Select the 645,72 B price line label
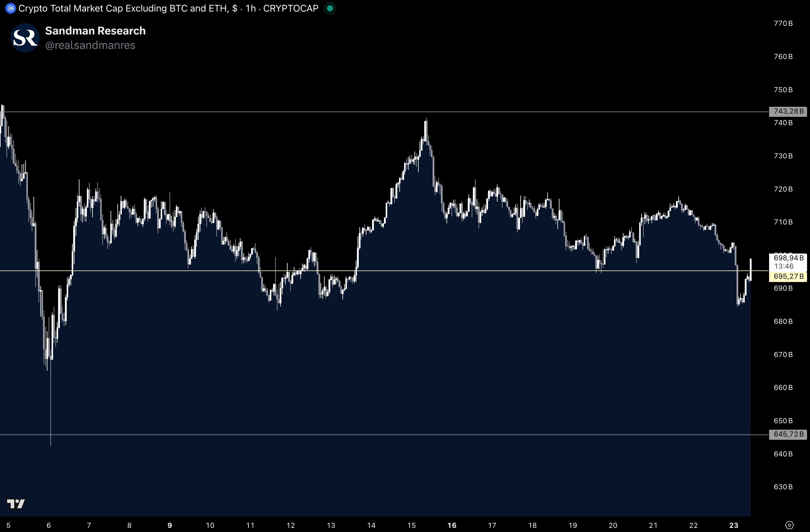This screenshot has width=810, height=532. pyautogui.click(x=788, y=434)
